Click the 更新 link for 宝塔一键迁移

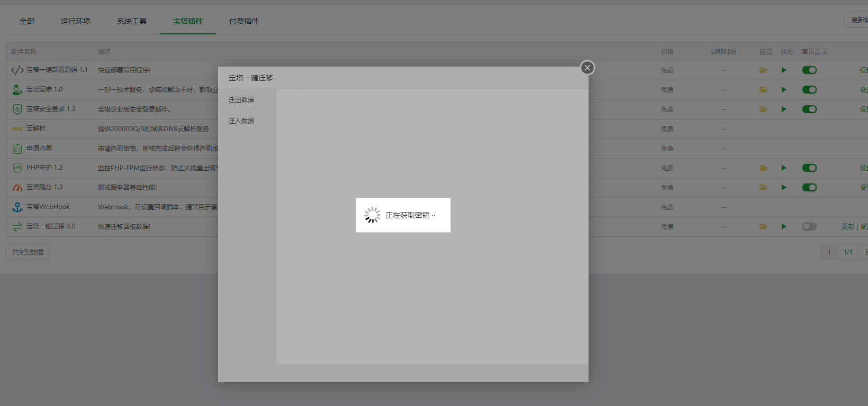(848, 227)
